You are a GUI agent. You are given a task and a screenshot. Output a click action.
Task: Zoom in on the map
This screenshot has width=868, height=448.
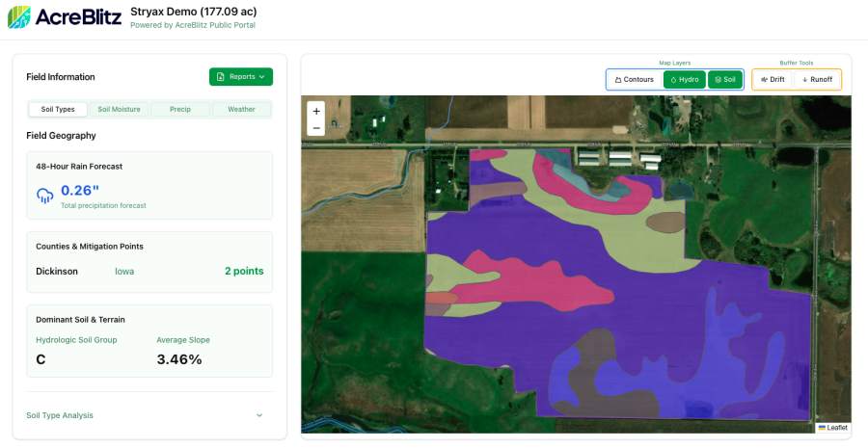[x=316, y=111]
